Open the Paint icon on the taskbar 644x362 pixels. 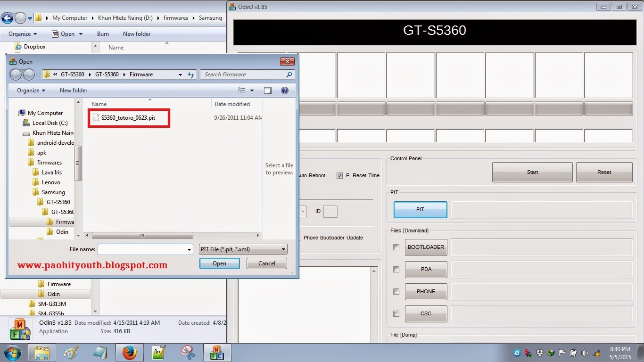71,353
